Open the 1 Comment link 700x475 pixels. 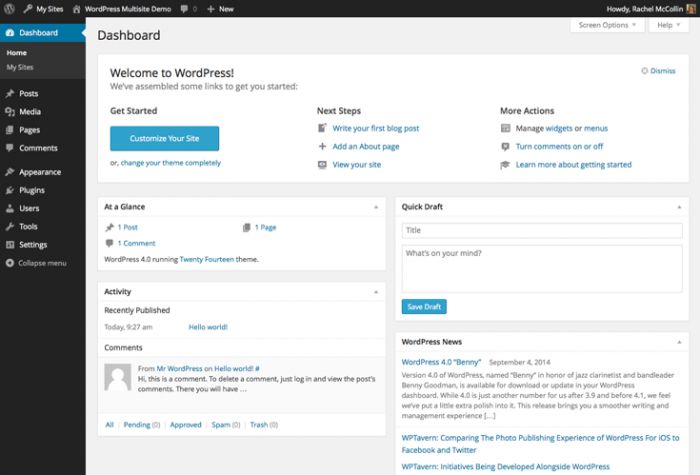pos(137,243)
